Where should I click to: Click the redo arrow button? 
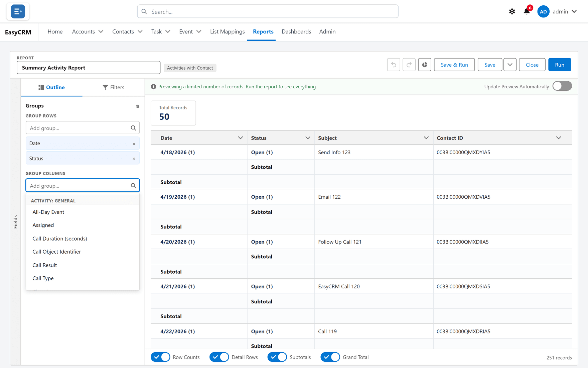pos(409,65)
